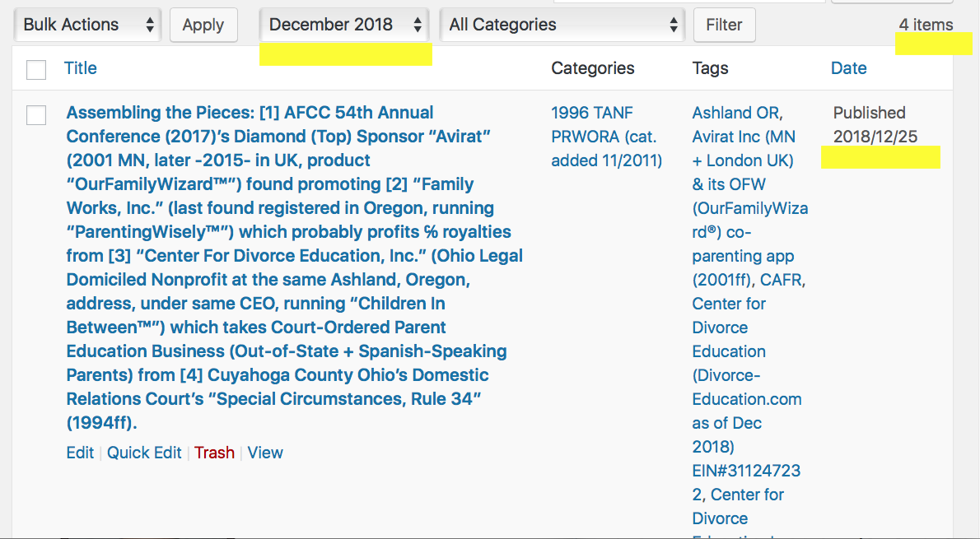Select the Ashland OR tag
Viewport: 980px width, 539px height.
736,113
